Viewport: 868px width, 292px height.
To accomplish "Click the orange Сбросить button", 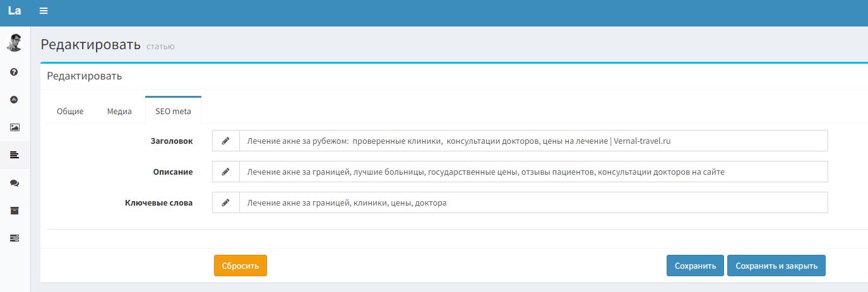I will point(241,266).
